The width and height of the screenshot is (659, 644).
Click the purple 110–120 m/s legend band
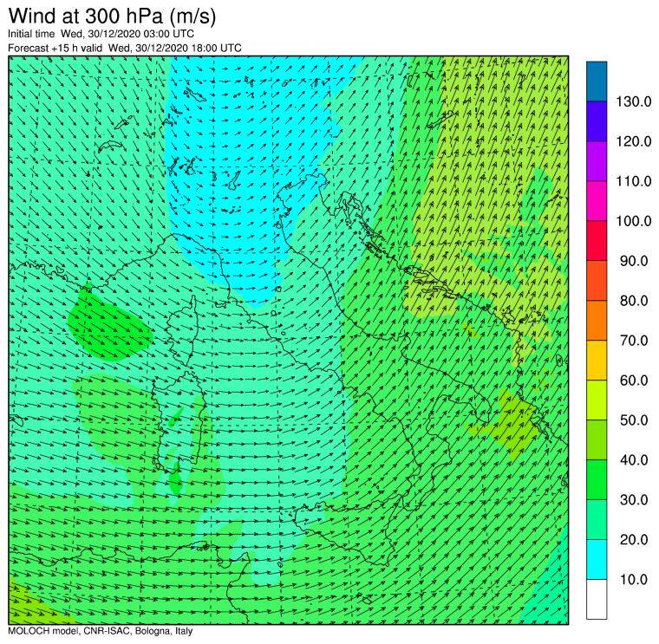[x=597, y=161]
